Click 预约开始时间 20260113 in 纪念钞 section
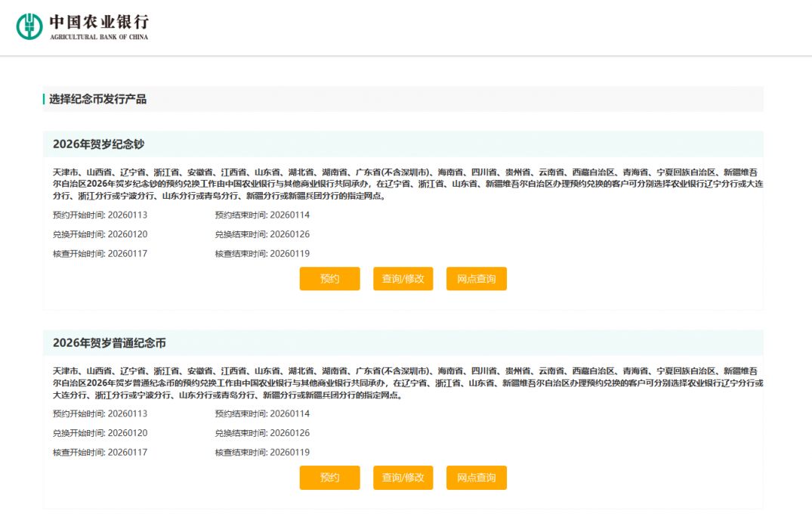 [x=100, y=215]
